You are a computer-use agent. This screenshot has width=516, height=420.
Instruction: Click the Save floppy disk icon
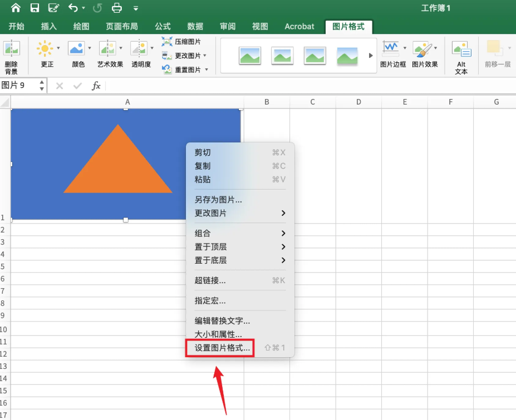point(35,8)
